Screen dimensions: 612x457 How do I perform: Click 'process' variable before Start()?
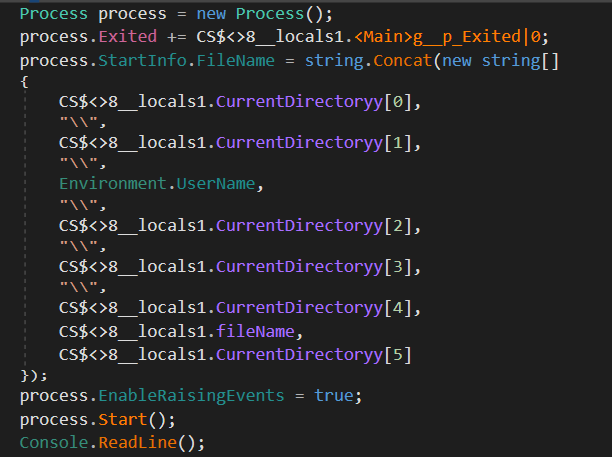(x=54, y=420)
